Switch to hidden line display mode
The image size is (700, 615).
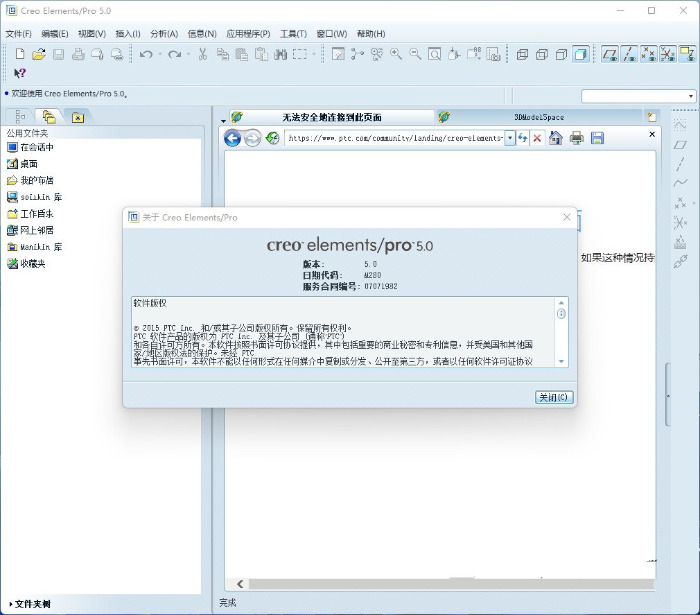point(542,55)
